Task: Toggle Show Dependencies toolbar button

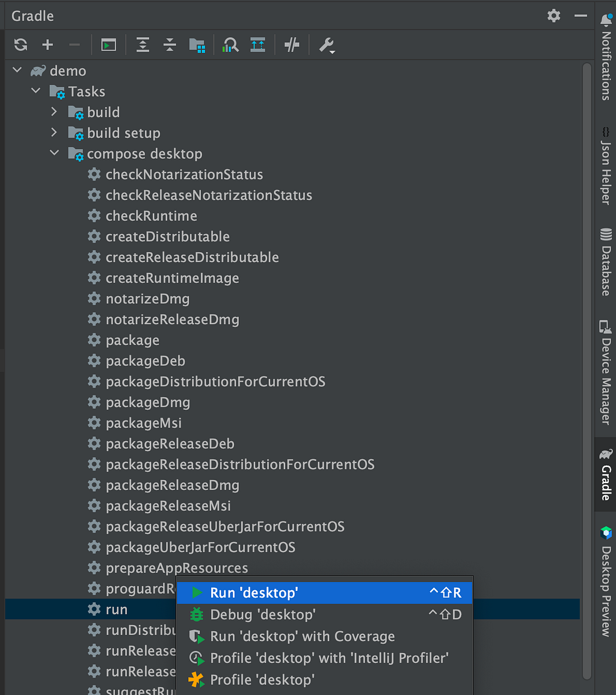Action: tap(197, 45)
